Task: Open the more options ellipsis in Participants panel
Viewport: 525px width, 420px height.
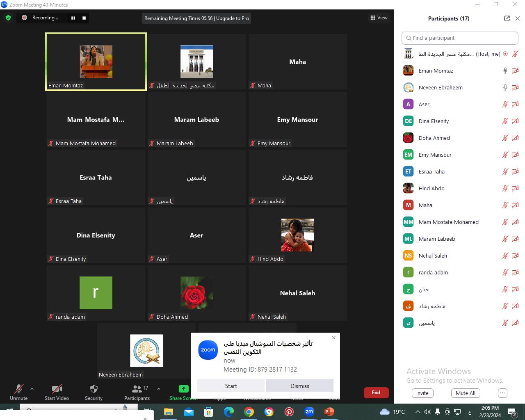Action: tap(502, 393)
